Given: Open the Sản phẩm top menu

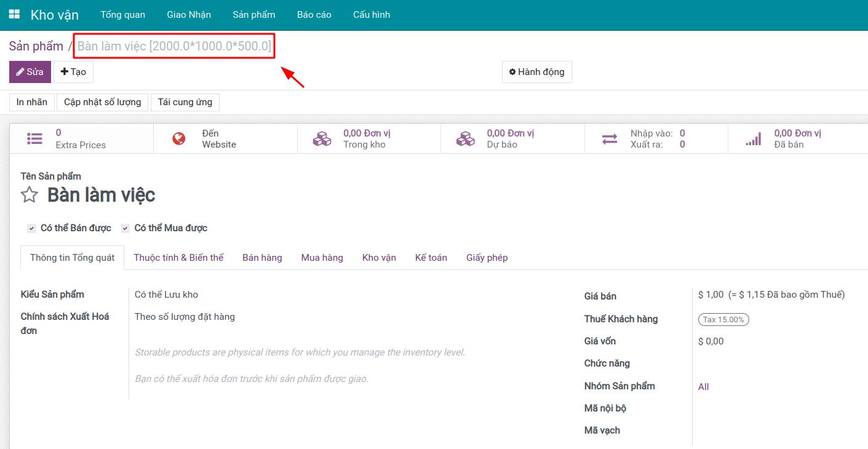Looking at the screenshot, I should tap(253, 15).
